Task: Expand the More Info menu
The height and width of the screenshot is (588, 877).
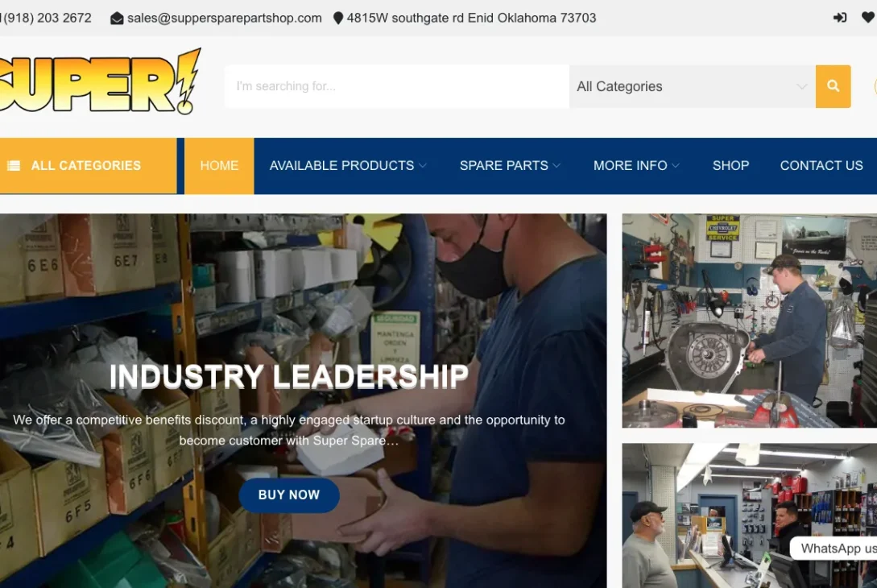Action: [636, 166]
